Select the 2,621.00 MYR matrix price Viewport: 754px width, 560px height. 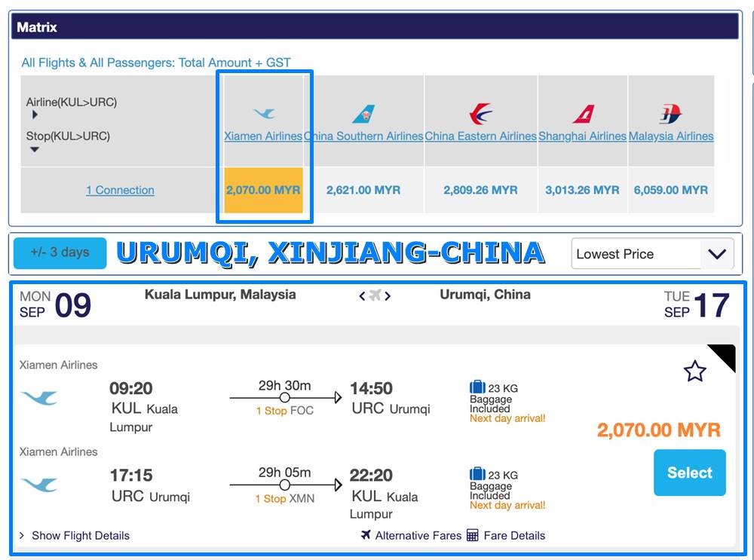[x=363, y=191]
